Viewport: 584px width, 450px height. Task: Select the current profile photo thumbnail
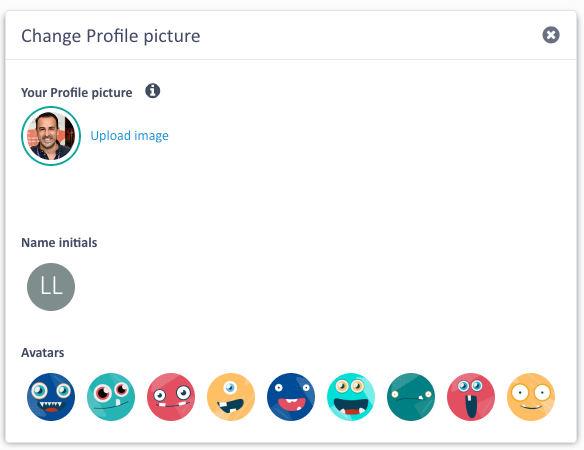(x=51, y=136)
